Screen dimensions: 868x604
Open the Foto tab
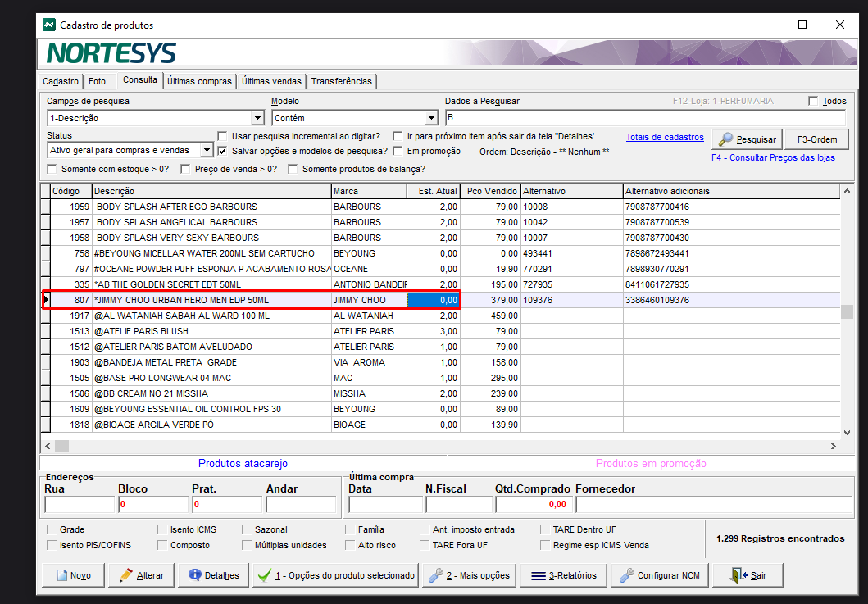click(x=97, y=81)
